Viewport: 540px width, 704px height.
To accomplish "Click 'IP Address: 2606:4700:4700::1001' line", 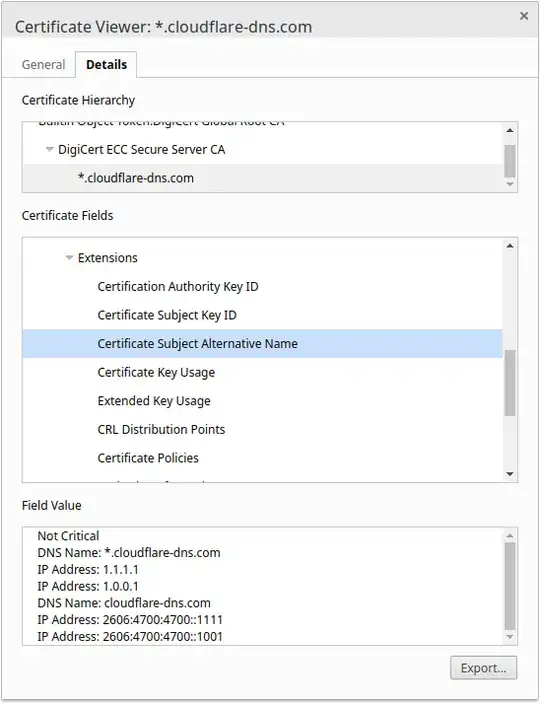I will pyautogui.click(x=130, y=637).
